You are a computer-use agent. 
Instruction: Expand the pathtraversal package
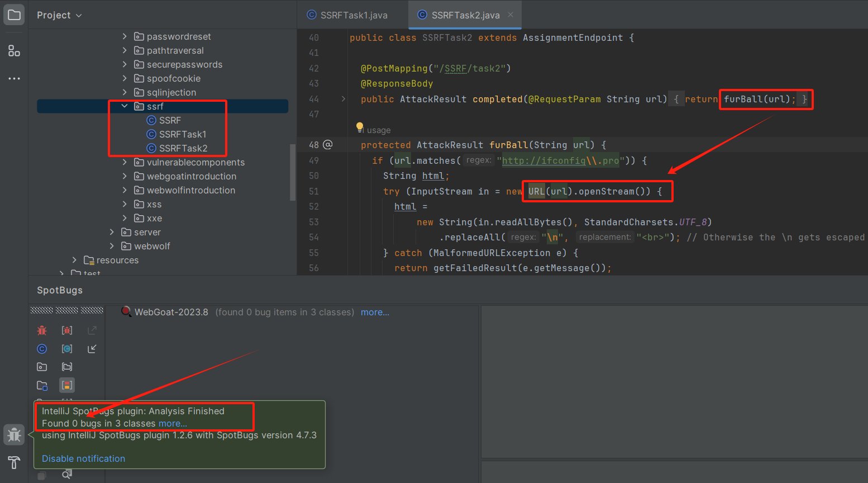(x=125, y=50)
